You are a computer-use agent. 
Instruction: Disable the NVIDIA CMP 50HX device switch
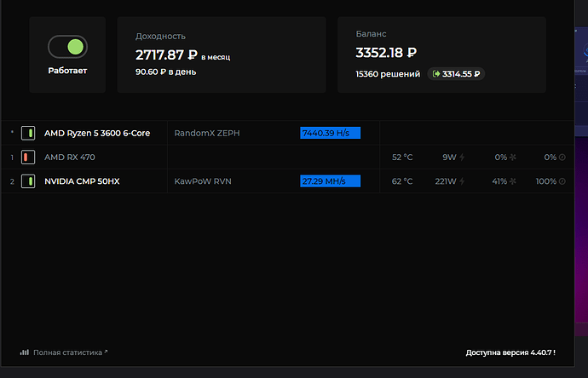coord(27,181)
